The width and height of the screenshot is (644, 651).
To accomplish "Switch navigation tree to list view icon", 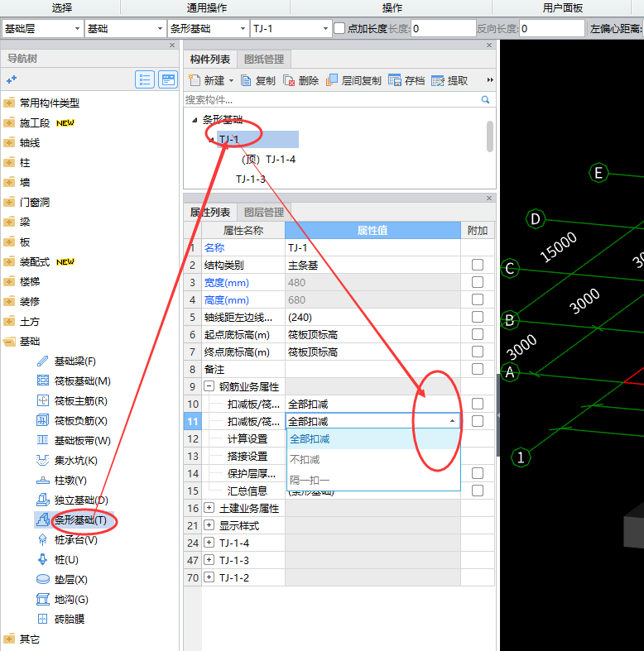I will 145,79.
